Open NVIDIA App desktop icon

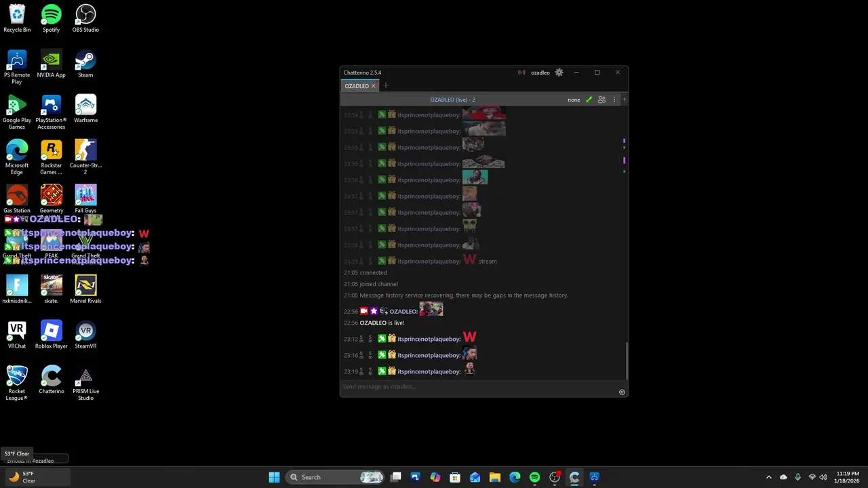[52, 64]
